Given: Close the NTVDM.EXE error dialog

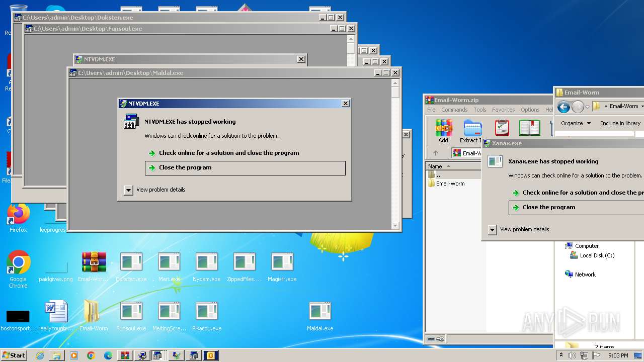Looking at the screenshot, I should click(x=345, y=104).
